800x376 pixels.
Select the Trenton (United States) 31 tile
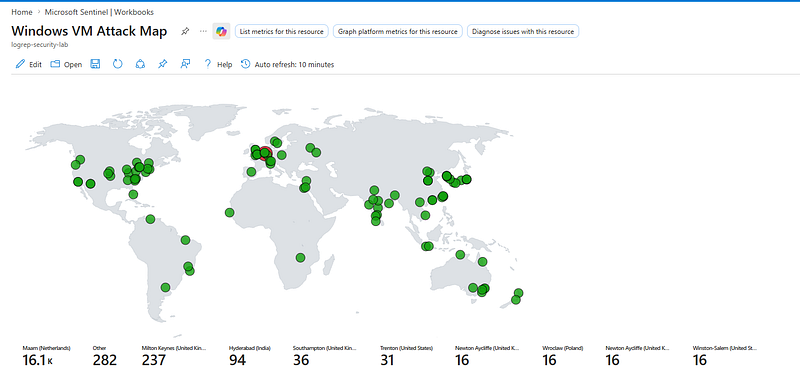point(406,356)
